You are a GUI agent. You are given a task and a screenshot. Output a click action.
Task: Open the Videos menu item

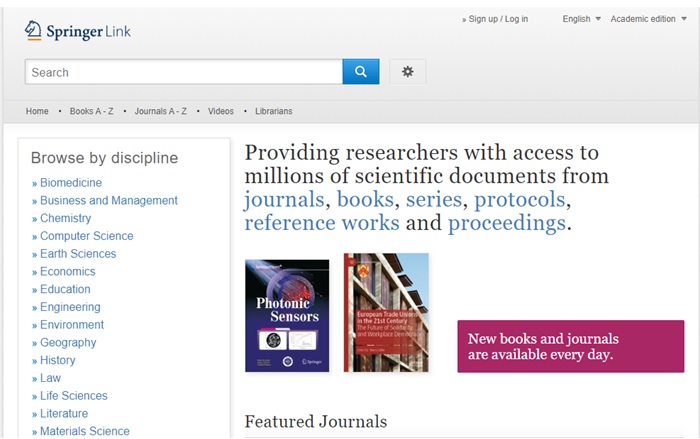click(x=221, y=111)
